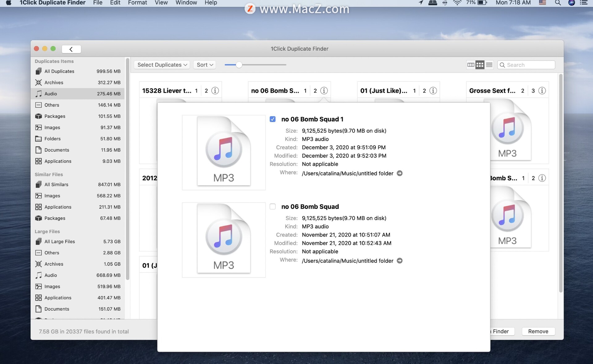Open All Large Files category

(x=78, y=242)
